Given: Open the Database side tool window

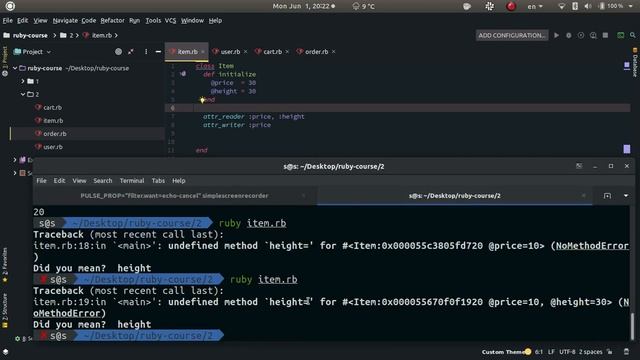Looking at the screenshot, I should coord(635,63).
